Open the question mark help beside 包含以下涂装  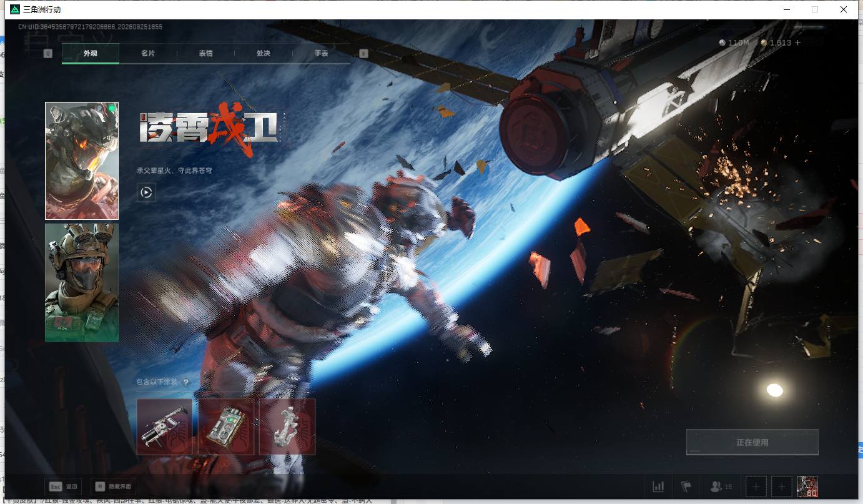point(185,382)
